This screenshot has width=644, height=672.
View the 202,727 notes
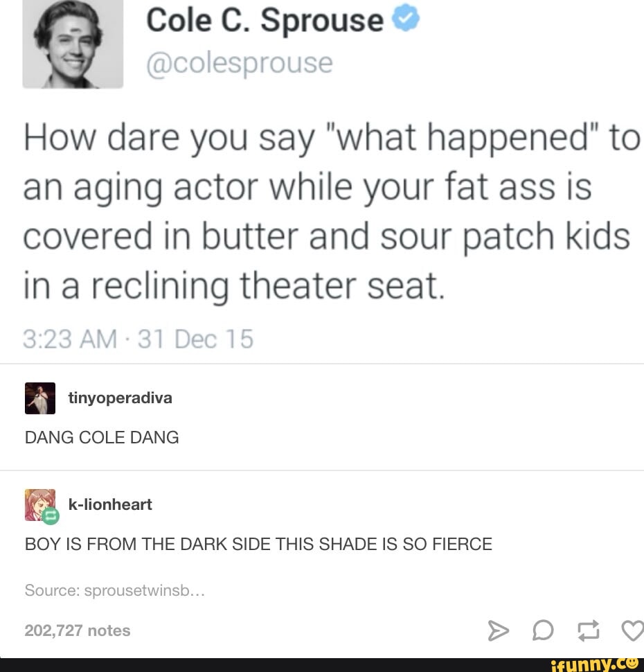click(77, 630)
